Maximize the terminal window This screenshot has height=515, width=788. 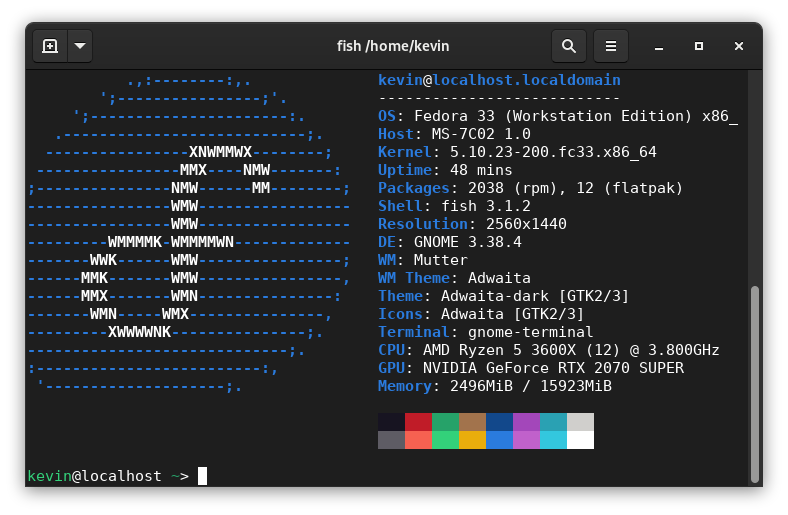(699, 46)
